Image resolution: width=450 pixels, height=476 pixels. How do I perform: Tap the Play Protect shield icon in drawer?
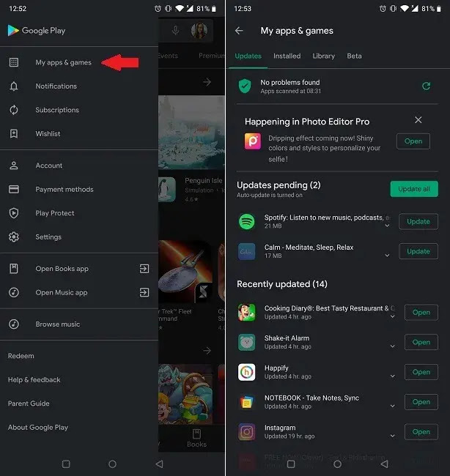click(13, 213)
